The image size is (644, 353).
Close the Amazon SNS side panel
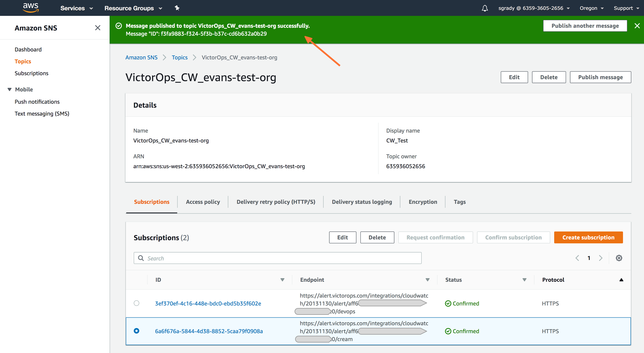pyautogui.click(x=98, y=28)
